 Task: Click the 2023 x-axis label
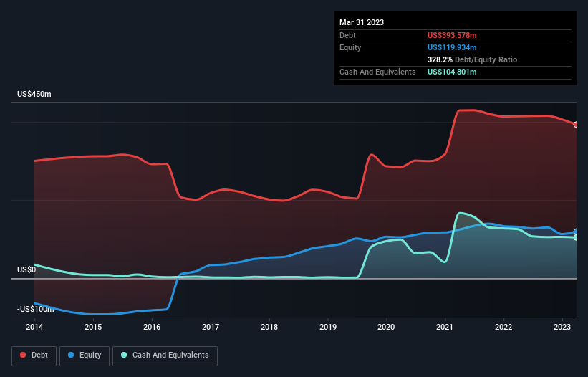(562, 327)
